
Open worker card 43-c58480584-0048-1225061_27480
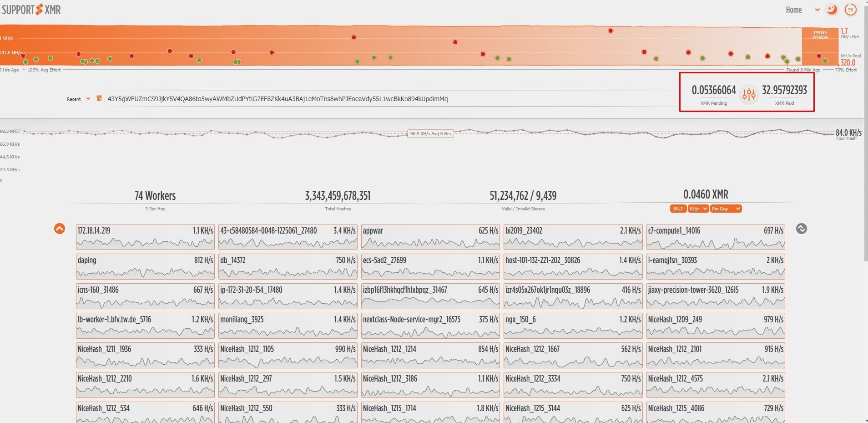[x=288, y=236]
